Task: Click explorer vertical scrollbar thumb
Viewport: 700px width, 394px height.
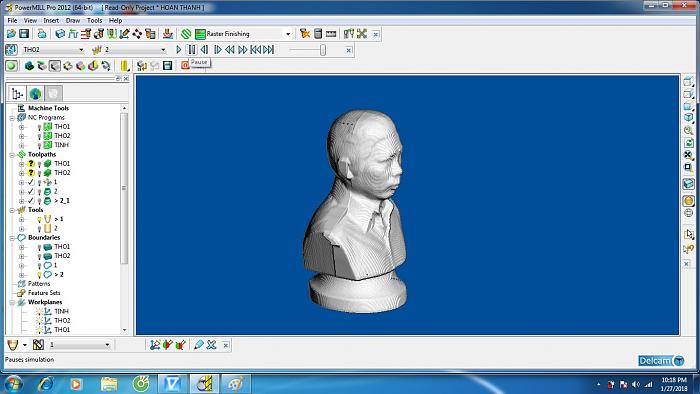Action: (x=124, y=187)
